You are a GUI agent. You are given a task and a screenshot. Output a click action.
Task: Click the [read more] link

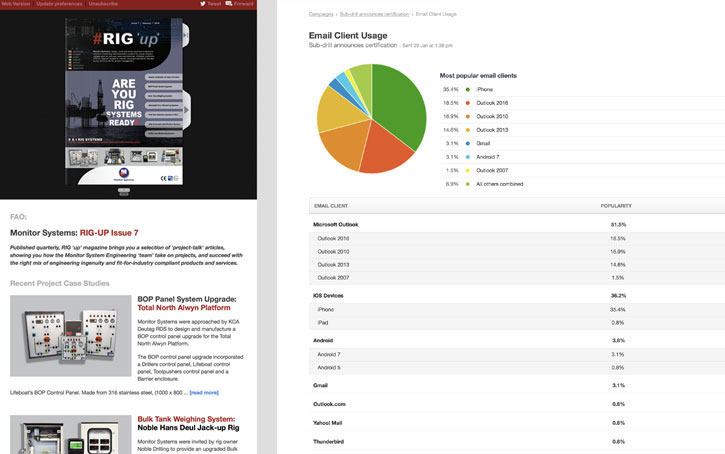pos(204,393)
